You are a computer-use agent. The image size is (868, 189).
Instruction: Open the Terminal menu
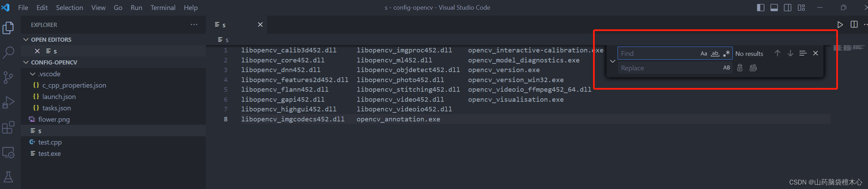(163, 8)
